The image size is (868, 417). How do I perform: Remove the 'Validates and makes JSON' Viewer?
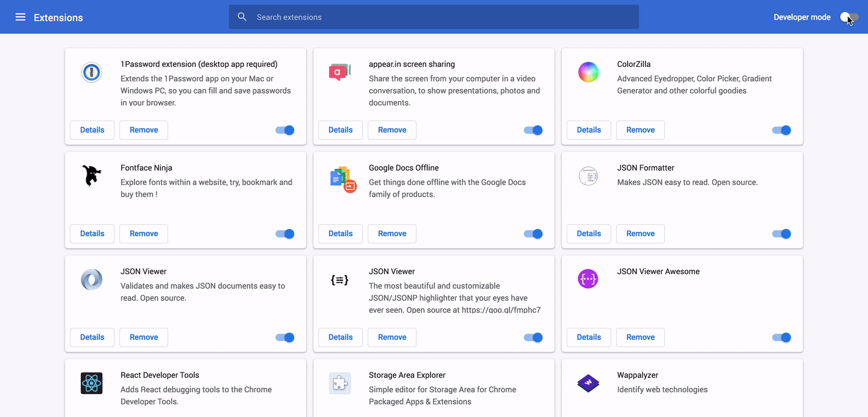click(143, 337)
